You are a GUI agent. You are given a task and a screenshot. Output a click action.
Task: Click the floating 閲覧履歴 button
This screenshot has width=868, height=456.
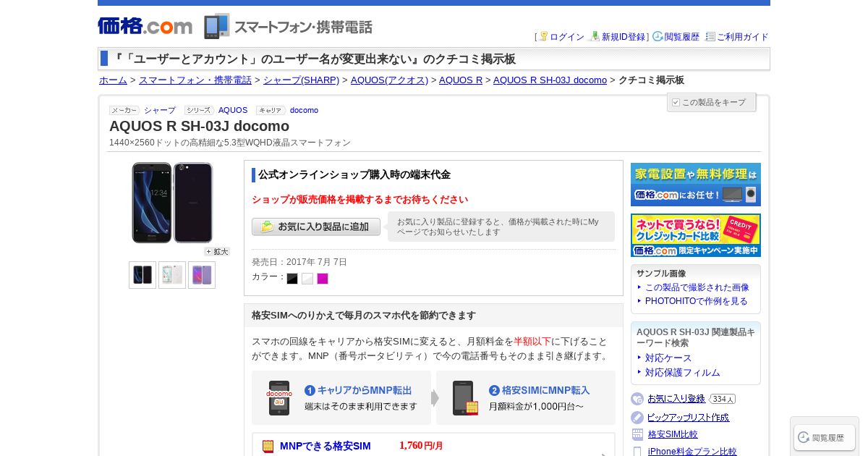[x=825, y=437]
